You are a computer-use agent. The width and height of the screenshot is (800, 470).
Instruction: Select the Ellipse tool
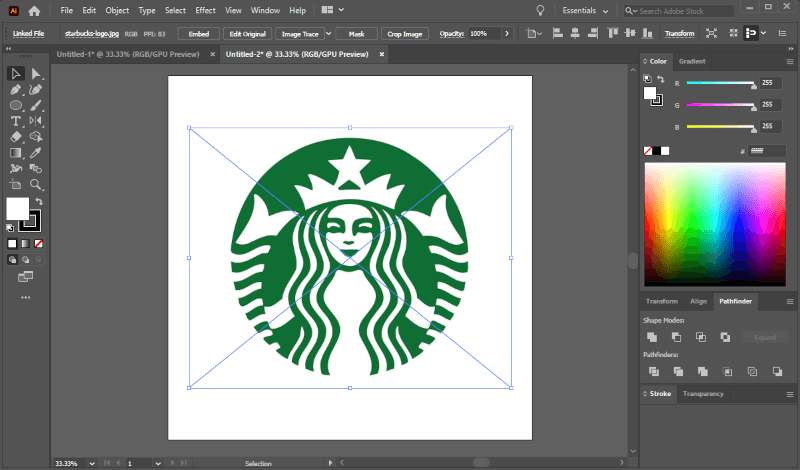(15, 106)
